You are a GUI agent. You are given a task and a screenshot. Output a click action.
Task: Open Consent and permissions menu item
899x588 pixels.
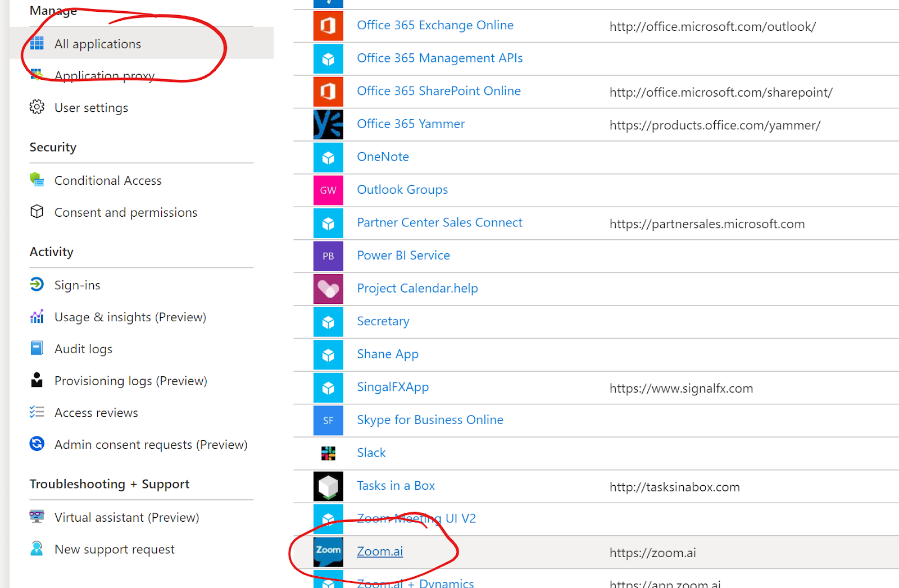tap(126, 212)
